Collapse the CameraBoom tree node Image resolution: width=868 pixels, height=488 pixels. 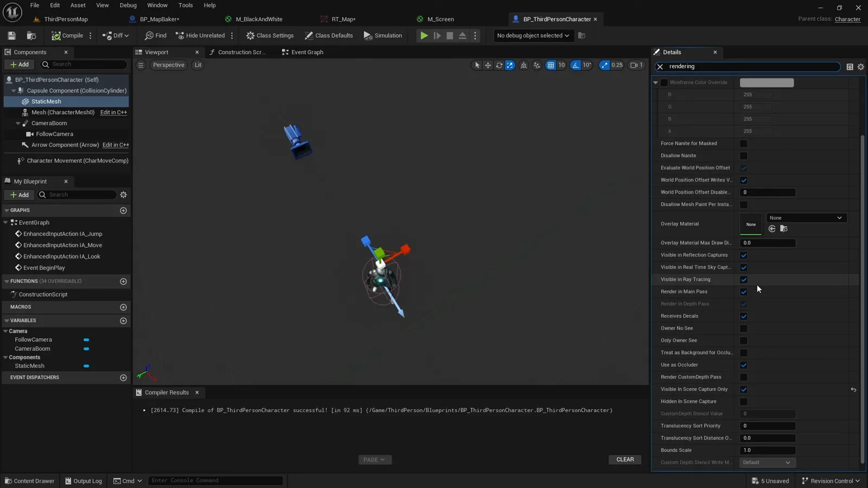[18, 123]
